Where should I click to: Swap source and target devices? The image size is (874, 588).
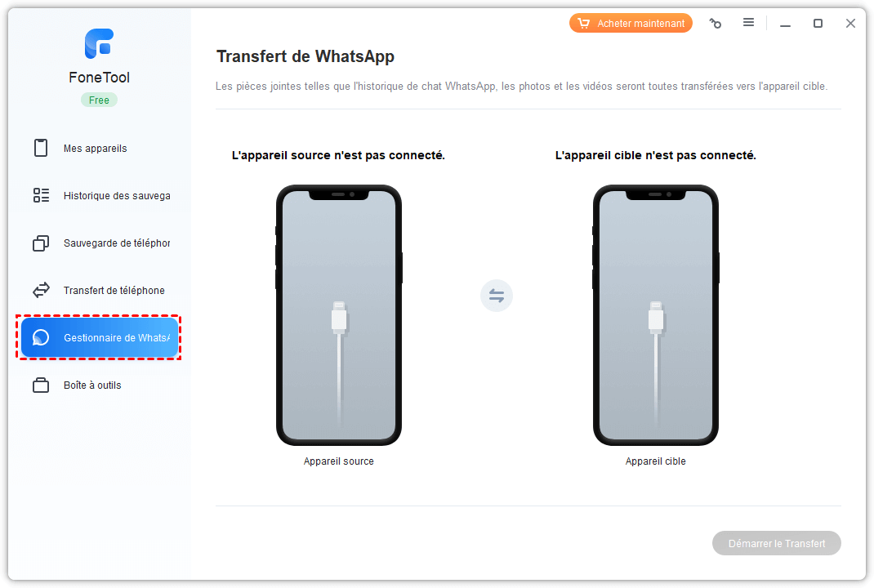point(496,296)
